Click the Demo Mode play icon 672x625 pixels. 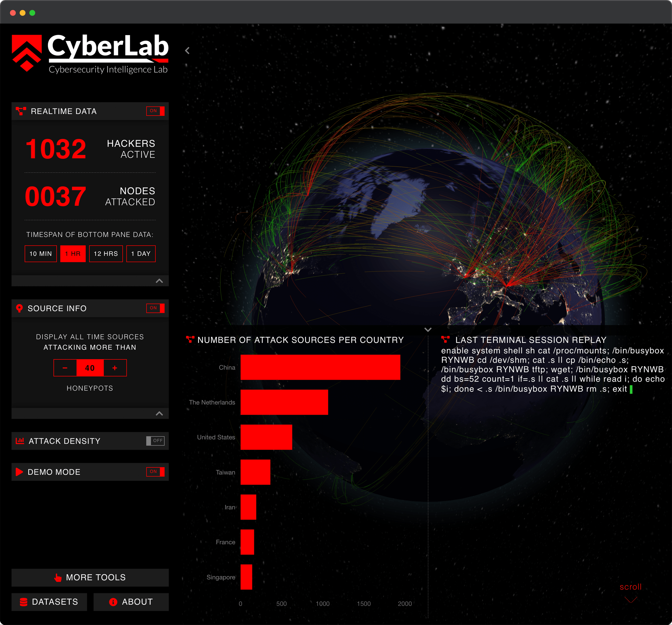pyautogui.click(x=19, y=472)
